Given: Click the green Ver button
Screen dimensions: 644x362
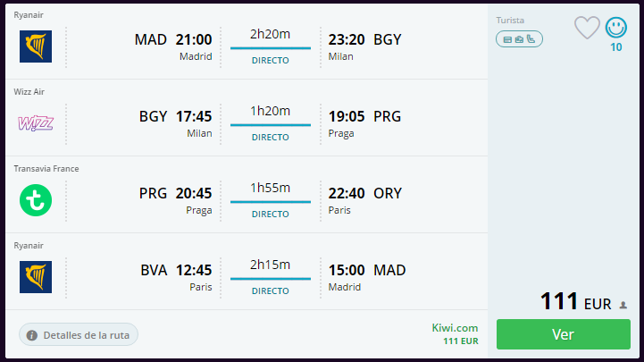Looking at the screenshot, I should [x=563, y=334].
